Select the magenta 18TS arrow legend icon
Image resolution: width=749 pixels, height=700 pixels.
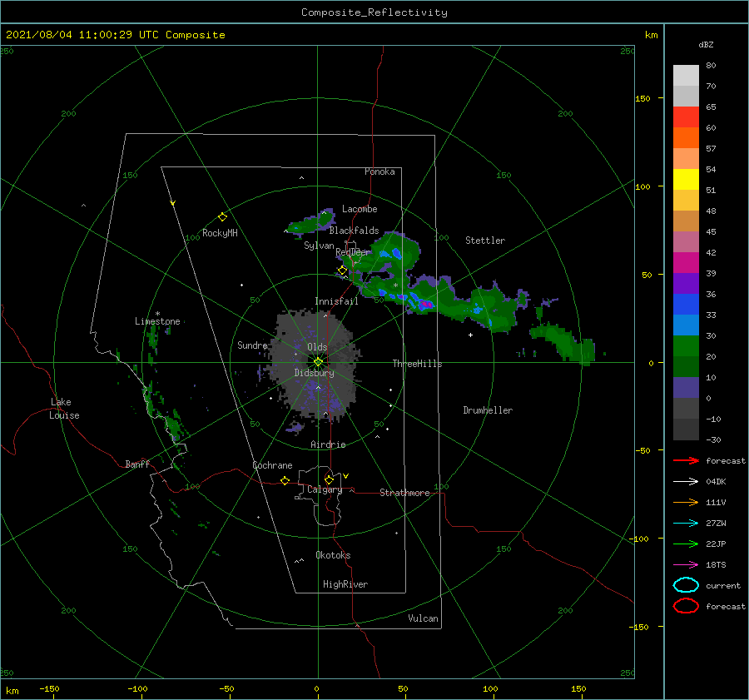[686, 565]
